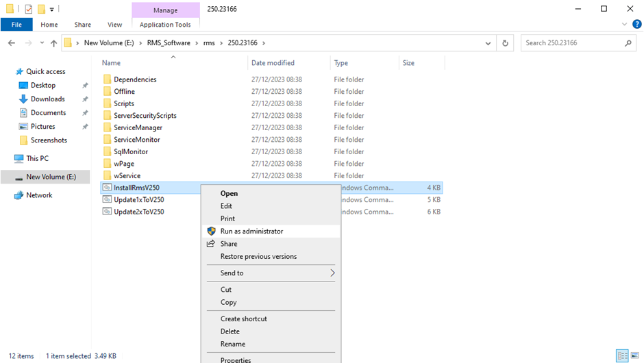Go back using the Back arrow

click(x=12, y=42)
